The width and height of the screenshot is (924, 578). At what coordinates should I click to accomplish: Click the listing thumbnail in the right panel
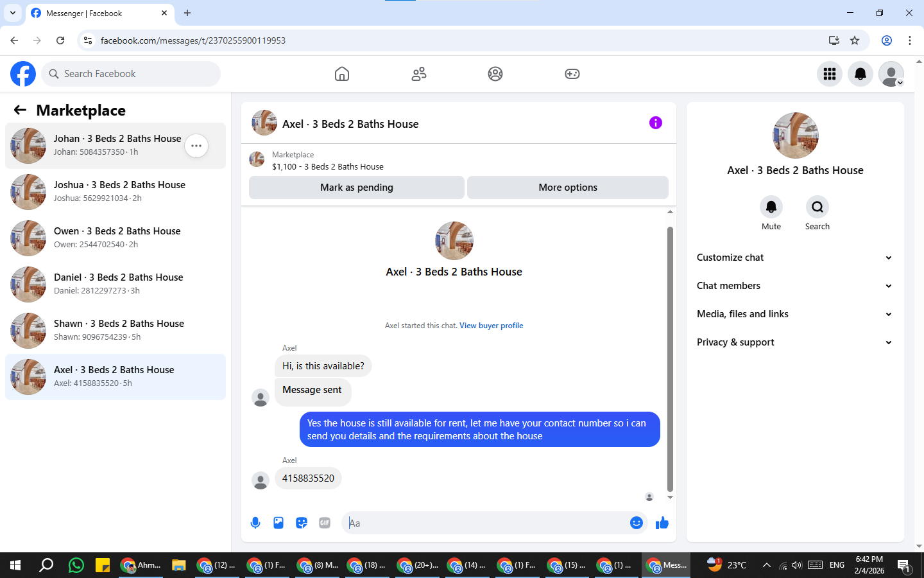pos(796,136)
